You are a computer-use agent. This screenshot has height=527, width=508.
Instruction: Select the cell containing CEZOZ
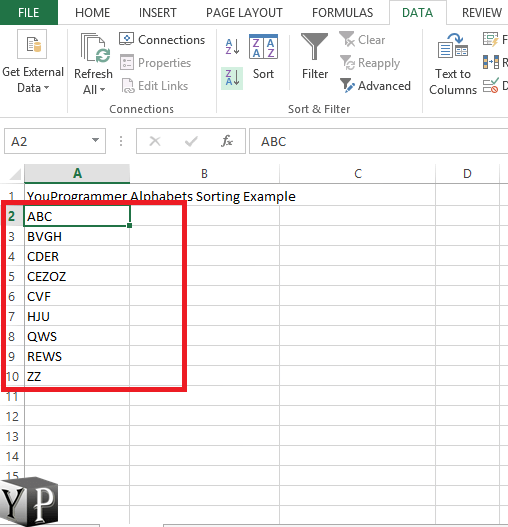tap(77, 276)
